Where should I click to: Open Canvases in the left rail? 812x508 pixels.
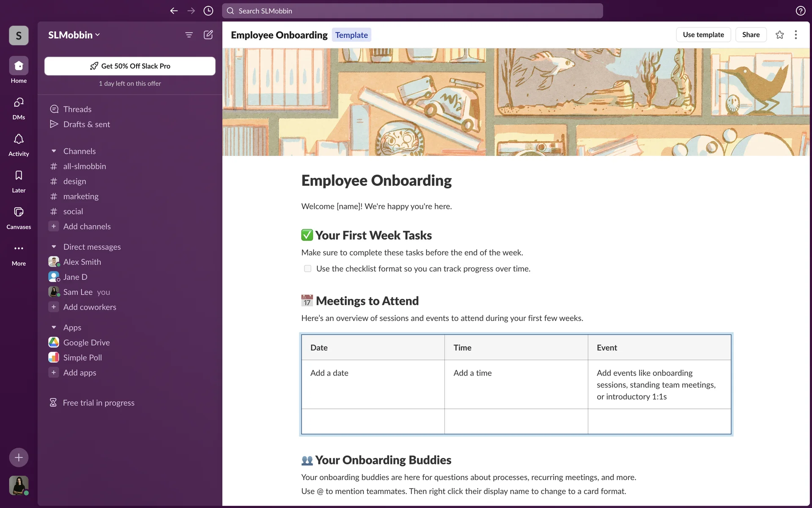coord(19,218)
